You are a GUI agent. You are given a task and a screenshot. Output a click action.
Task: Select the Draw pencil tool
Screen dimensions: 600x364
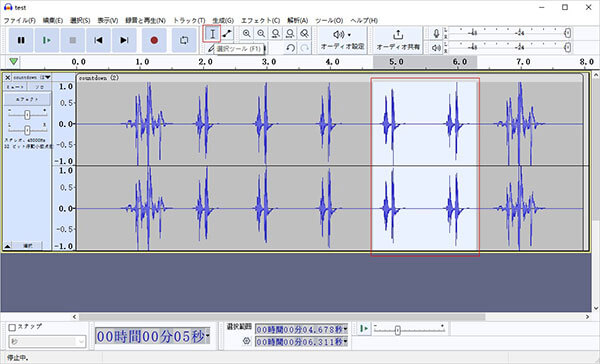coord(211,48)
